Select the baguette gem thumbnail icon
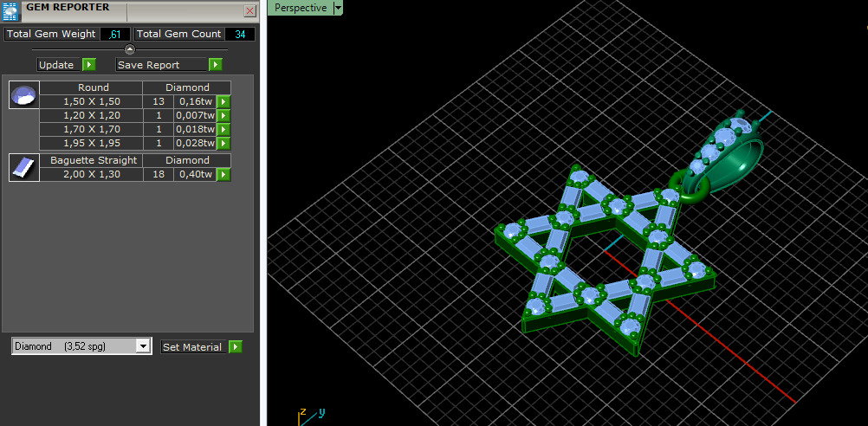The image size is (868, 426). point(23,168)
